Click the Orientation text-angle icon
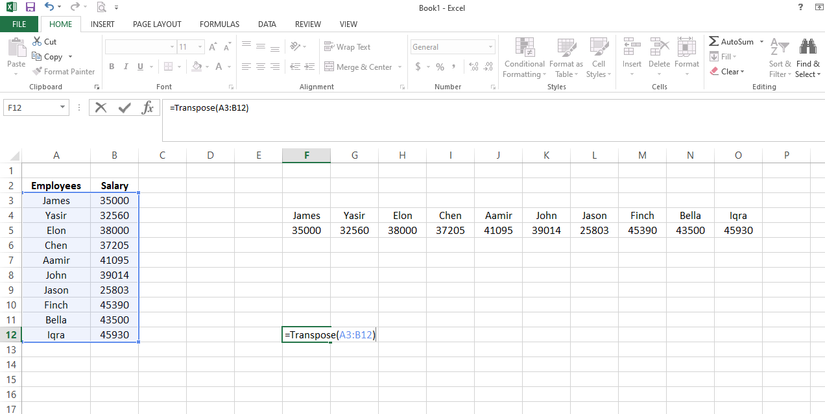825x414 pixels. (295, 46)
